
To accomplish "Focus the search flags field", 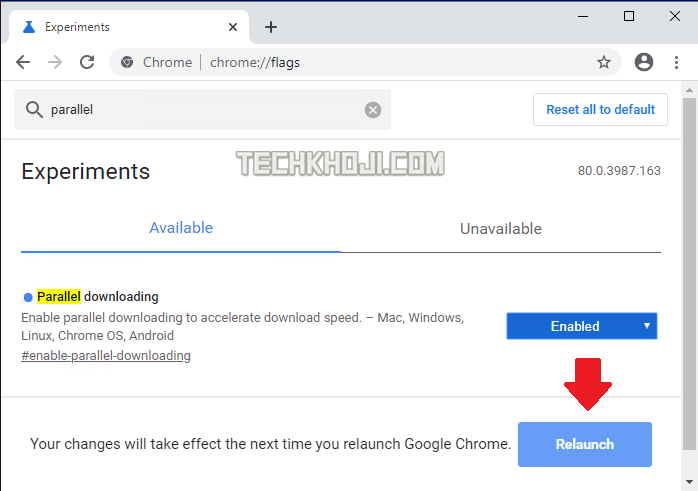I will click(x=203, y=110).
